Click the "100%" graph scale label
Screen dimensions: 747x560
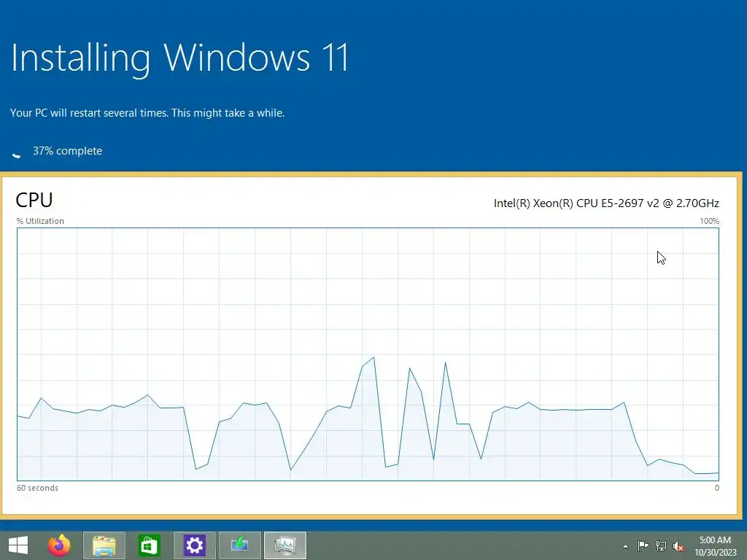[x=709, y=221]
